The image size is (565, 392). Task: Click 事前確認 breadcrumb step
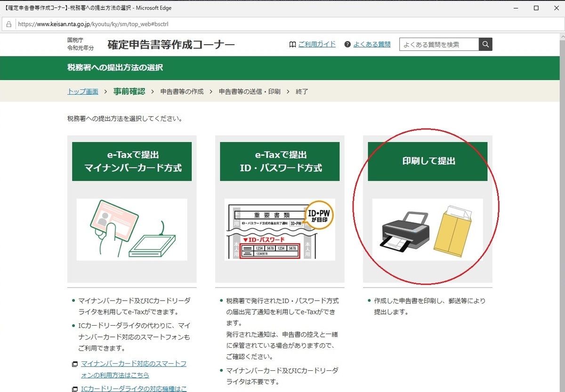(129, 91)
